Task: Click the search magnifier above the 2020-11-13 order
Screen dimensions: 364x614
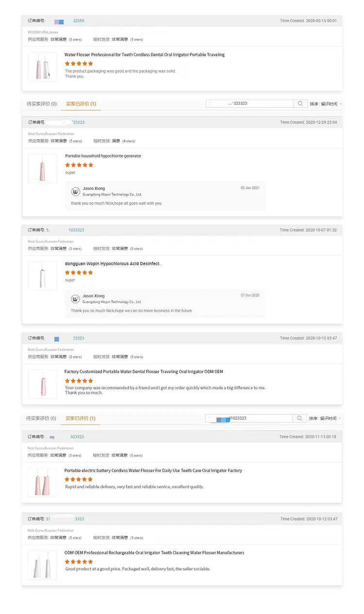Action: pos(300,418)
